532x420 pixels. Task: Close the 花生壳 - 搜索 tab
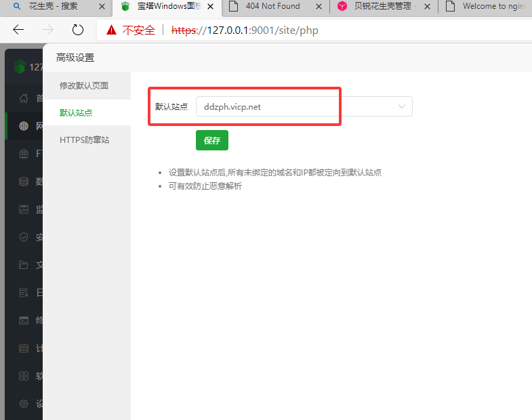102,7
